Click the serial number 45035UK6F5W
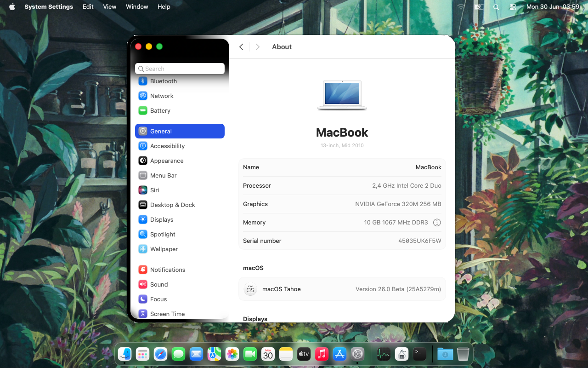Screen dimensions: 588x368 (x=420, y=241)
